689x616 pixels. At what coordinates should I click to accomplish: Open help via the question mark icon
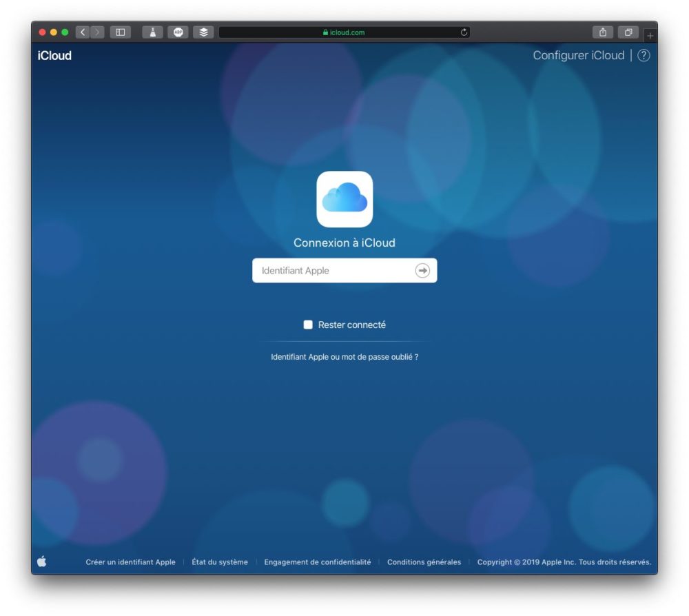point(644,55)
